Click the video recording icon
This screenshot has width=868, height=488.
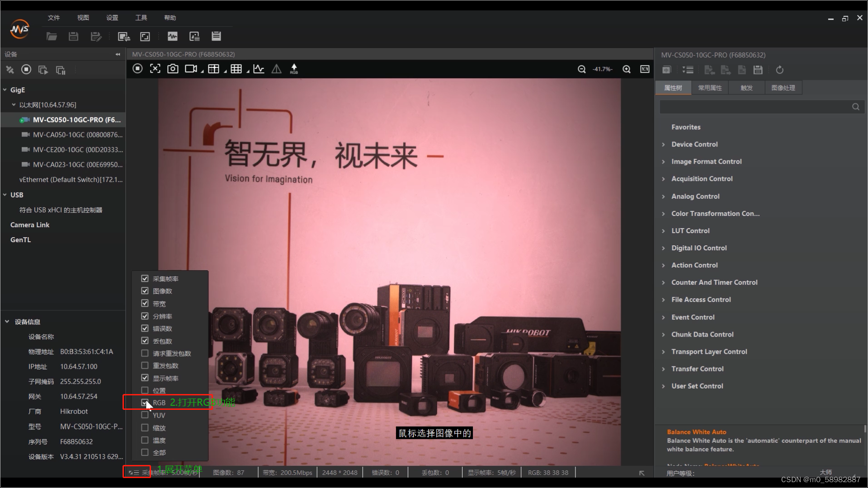tap(191, 69)
